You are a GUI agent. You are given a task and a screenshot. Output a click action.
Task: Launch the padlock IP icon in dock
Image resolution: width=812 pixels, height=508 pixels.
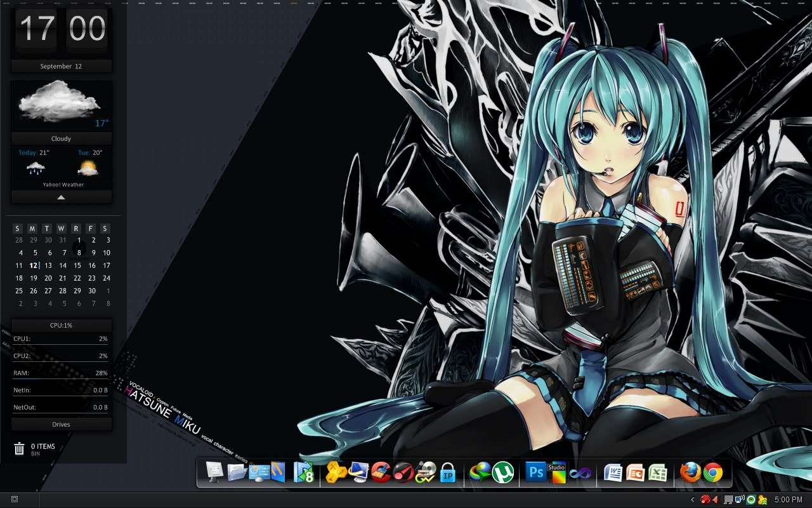[448, 472]
